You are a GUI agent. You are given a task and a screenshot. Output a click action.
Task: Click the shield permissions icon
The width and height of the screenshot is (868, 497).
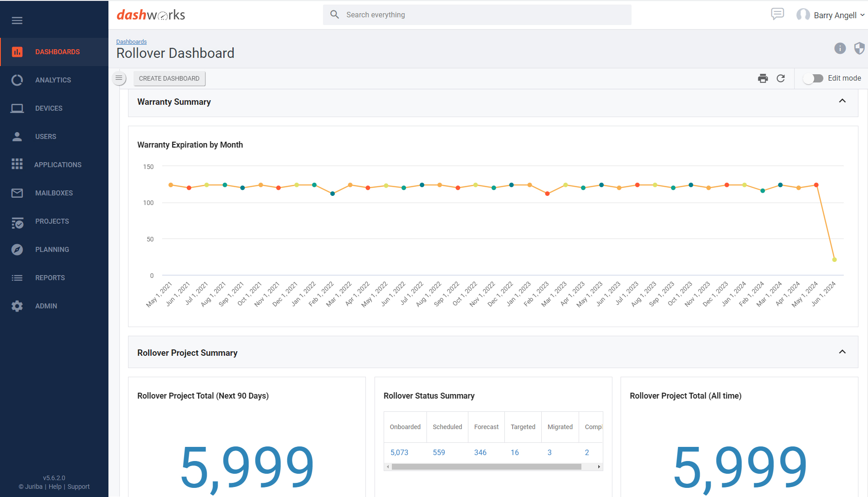coord(859,48)
